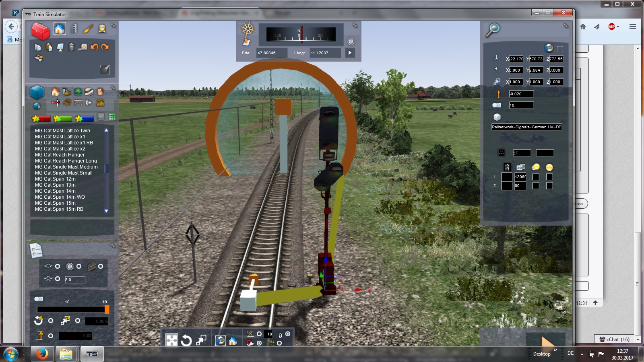Click the latitude field 47.80846
The width and height of the screenshot is (644, 362).
point(272,53)
